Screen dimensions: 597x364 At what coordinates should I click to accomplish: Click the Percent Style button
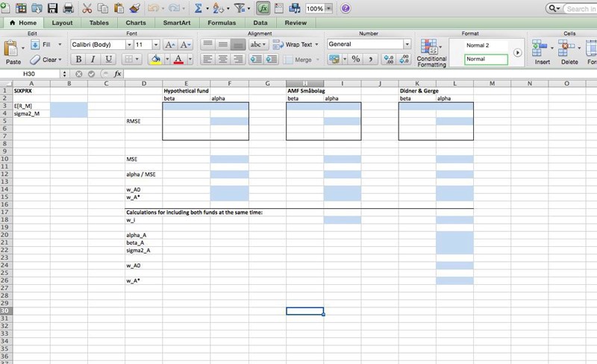(354, 59)
